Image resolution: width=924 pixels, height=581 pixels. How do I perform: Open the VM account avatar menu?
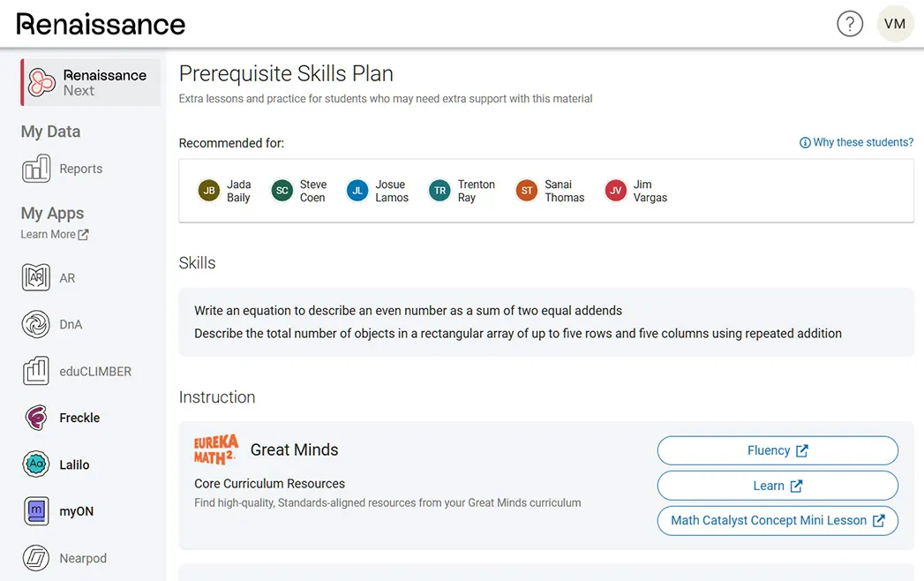pyautogui.click(x=895, y=23)
